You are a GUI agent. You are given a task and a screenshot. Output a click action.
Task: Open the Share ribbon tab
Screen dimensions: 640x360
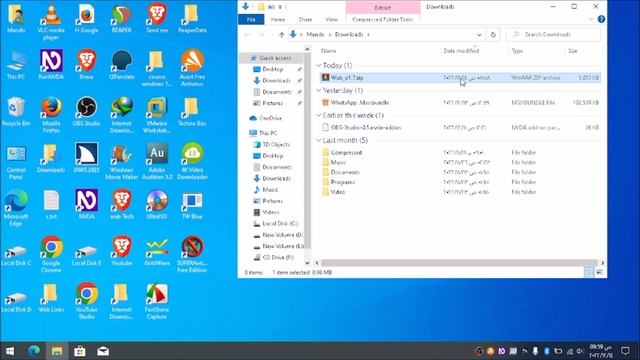305,19
